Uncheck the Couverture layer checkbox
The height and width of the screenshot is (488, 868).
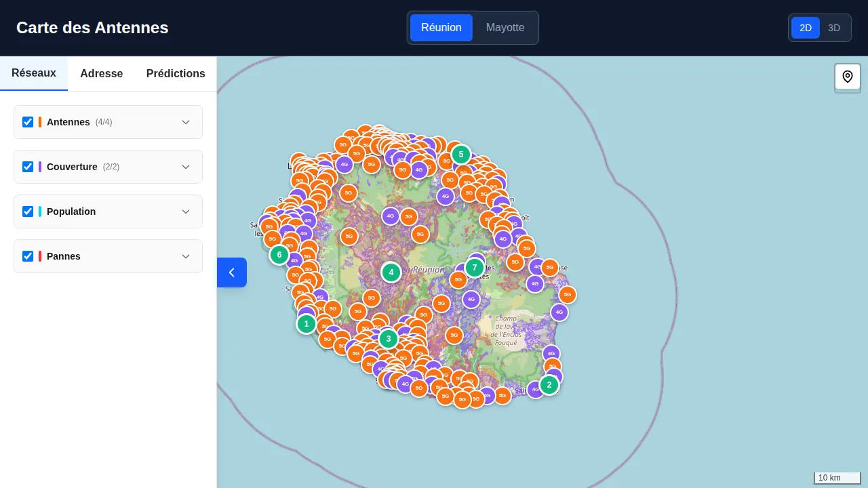(28, 167)
